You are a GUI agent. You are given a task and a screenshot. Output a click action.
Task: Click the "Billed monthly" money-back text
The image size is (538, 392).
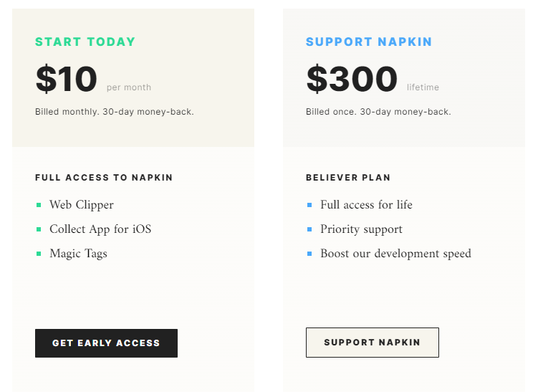click(115, 112)
